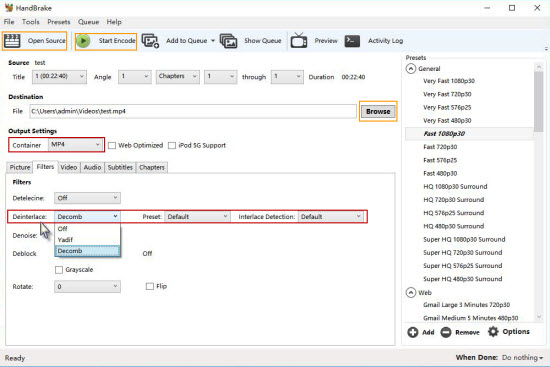Click the green Start Encode play icon

tap(83, 41)
